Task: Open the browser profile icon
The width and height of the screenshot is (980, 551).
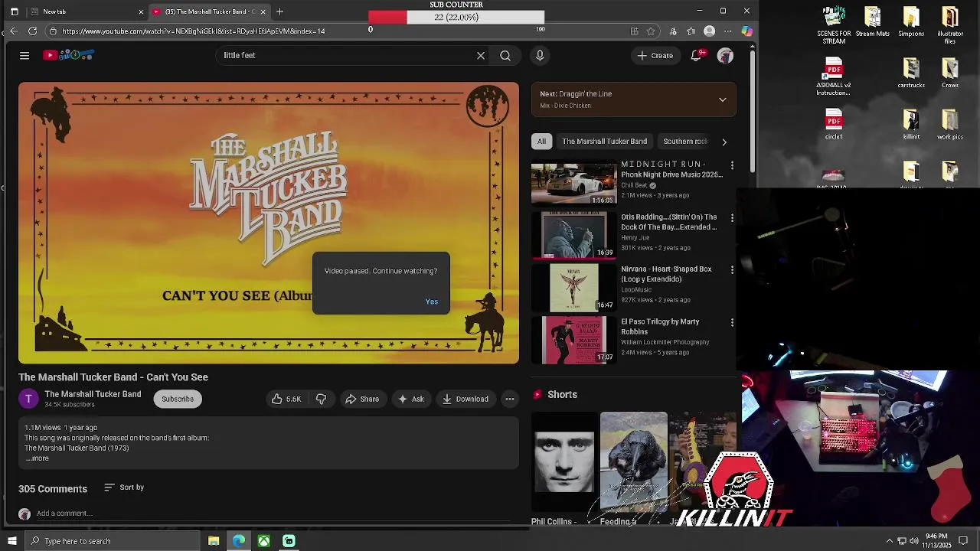Action: click(x=709, y=31)
